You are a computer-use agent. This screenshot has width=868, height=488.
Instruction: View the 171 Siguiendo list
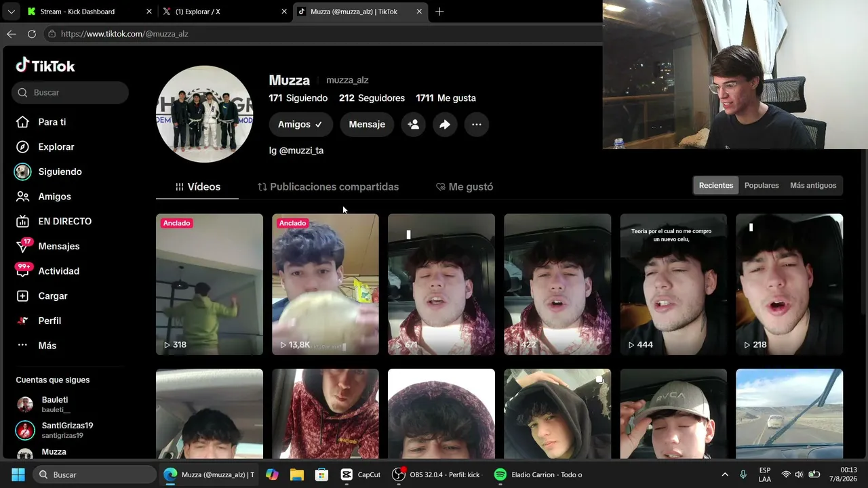tap(298, 98)
